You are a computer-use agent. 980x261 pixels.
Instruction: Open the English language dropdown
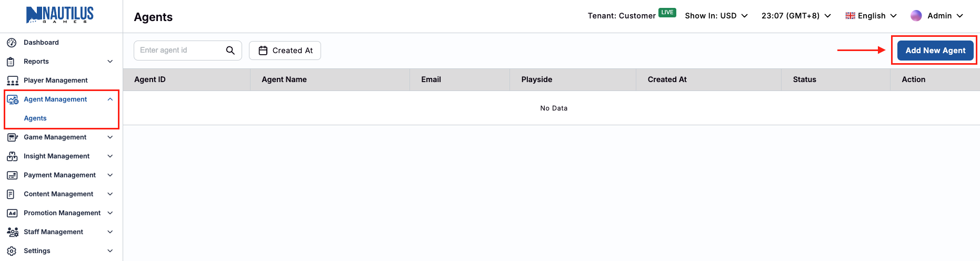[871, 16]
